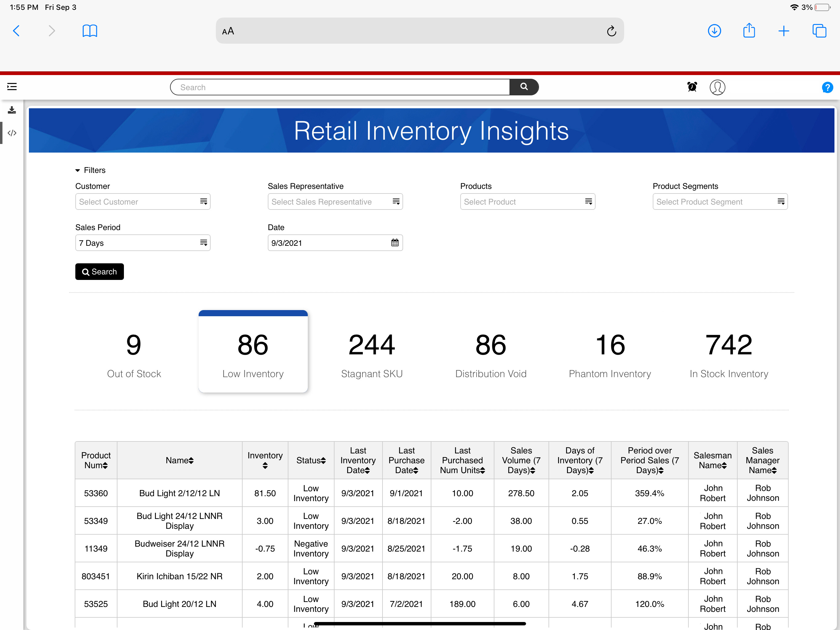Screen dimensions: 840x630
Task: Click the black Search button
Action: 99,271
